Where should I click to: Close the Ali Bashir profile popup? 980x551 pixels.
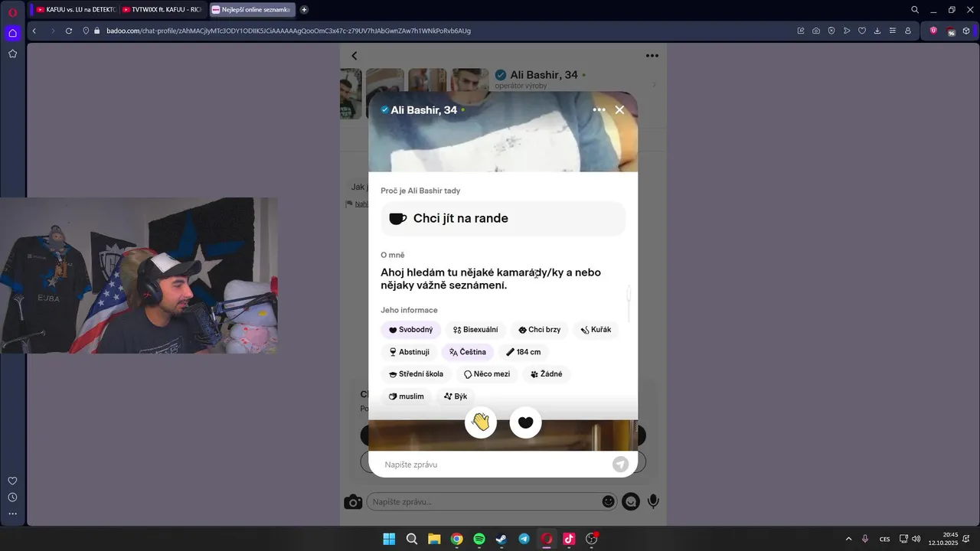pos(619,110)
